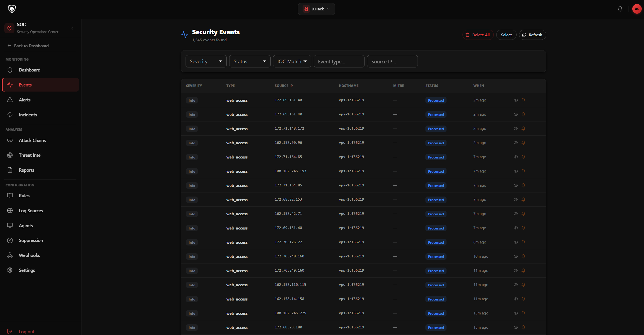View event eye icon for 172.68.23.180
The height and width of the screenshot is (335, 644).
(x=516, y=327)
